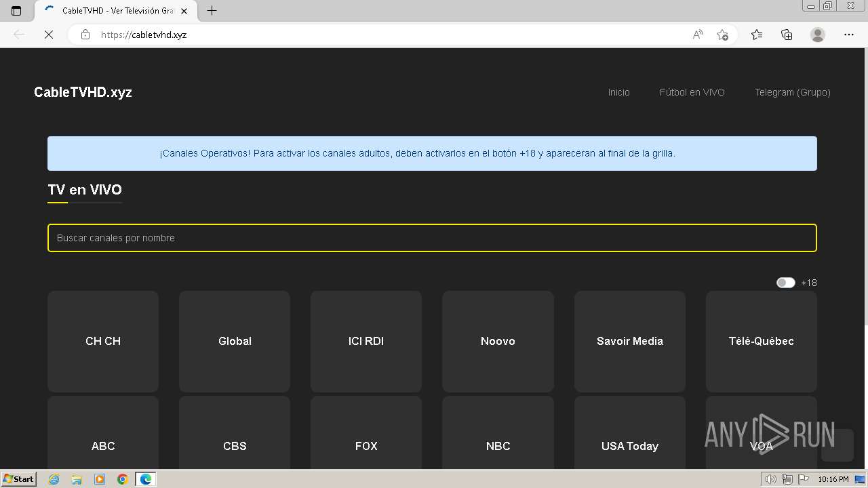Open Collections panel
Image resolution: width=868 pixels, height=488 pixels.
[x=787, y=35]
